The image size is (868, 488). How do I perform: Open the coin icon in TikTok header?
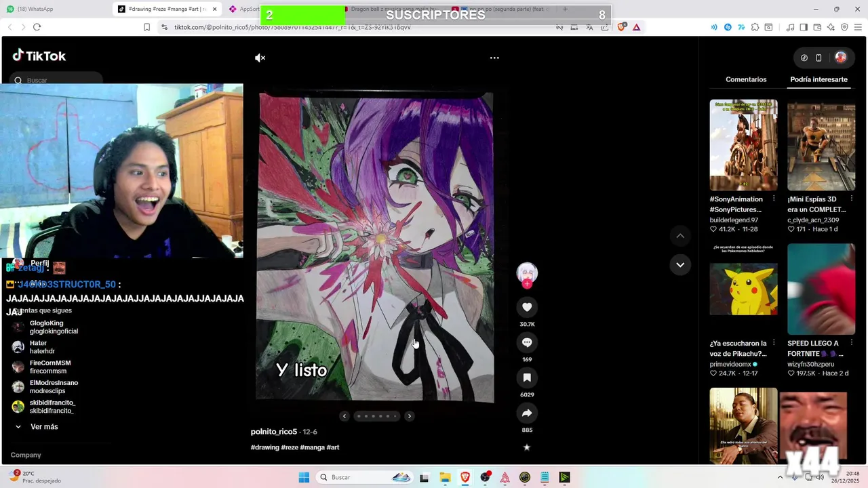click(x=804, y=58)
